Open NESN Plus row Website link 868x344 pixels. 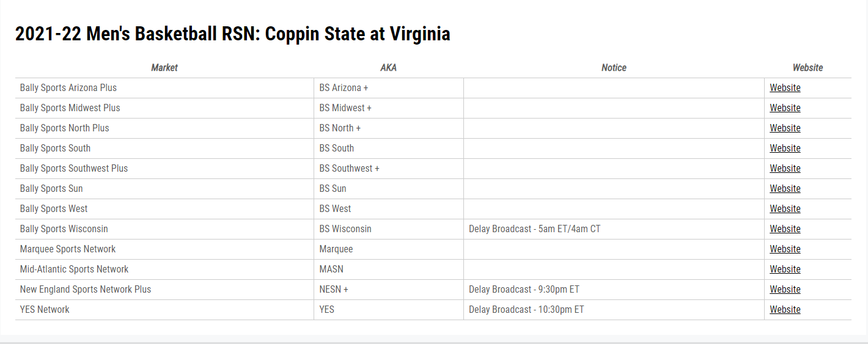(x=785, y=289)
